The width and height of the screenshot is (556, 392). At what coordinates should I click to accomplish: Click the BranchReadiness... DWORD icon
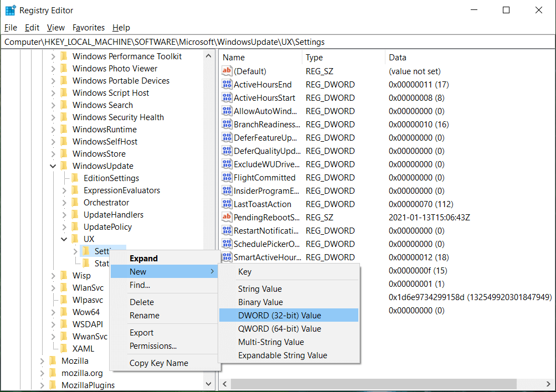pyautogui.click(x=226, y=124)
